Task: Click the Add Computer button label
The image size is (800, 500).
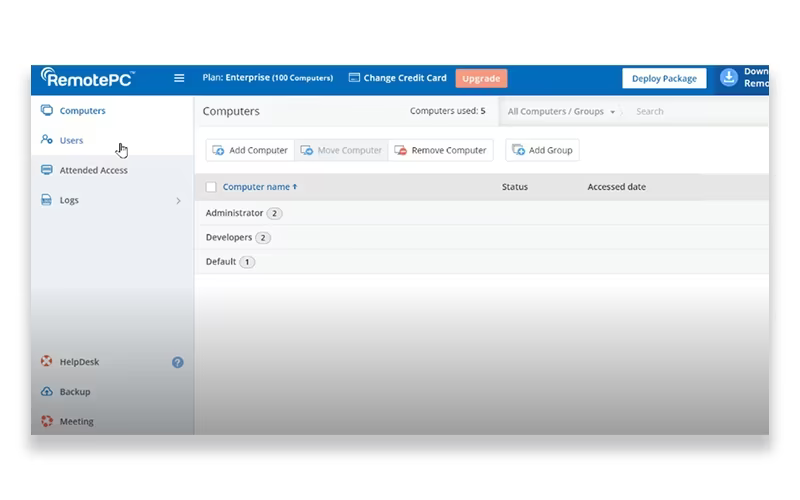Action: click(x=258, y=151)
